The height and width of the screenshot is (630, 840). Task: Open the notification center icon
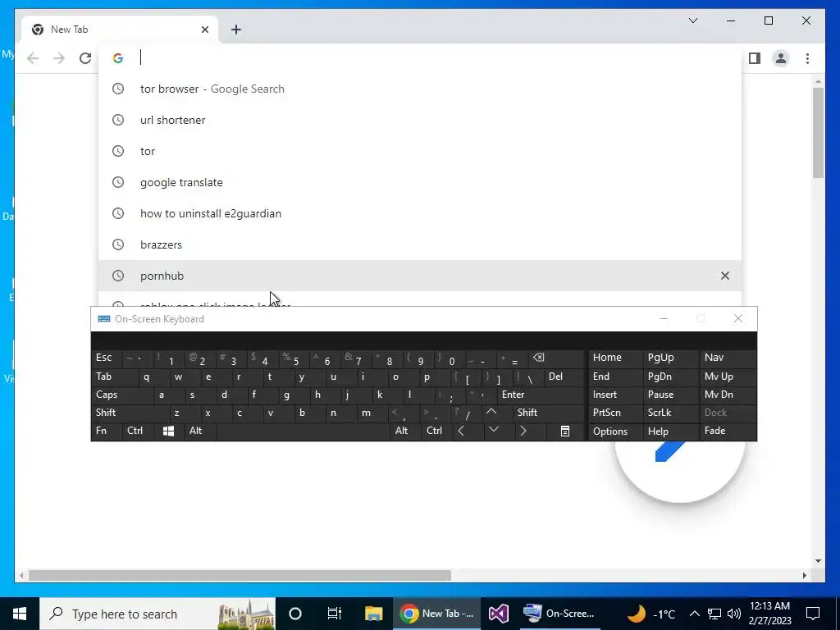(813, 614)
